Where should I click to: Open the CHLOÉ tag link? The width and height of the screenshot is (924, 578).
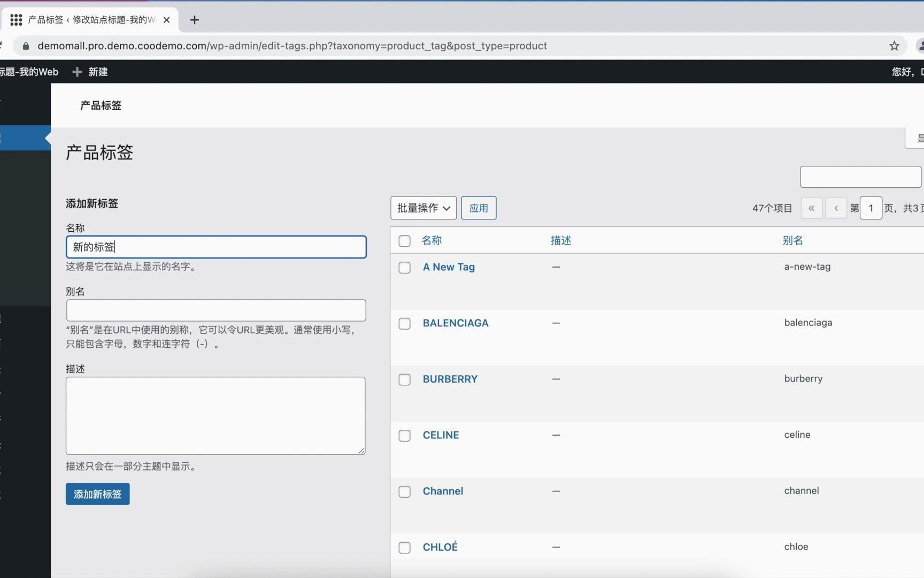440,547
